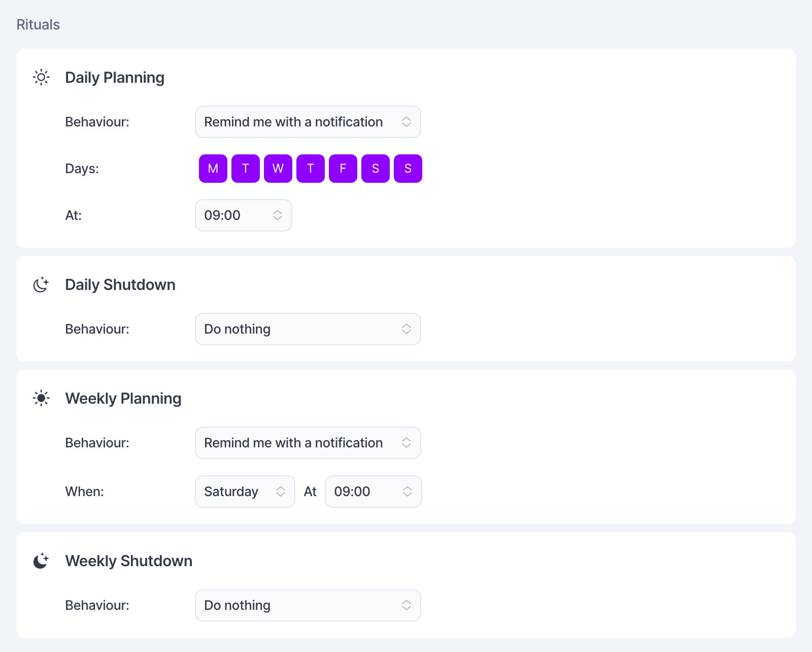Disable the last Sunday day button

[408, 169]
